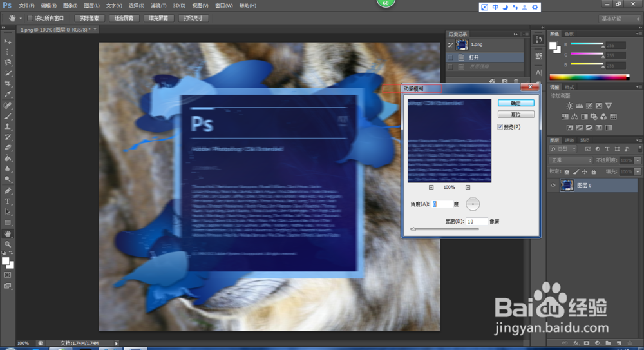The width and height of the screenshot is (644, 350).
Task: Select the Rectangle shape tool
Action: click(x=8, y=222)
